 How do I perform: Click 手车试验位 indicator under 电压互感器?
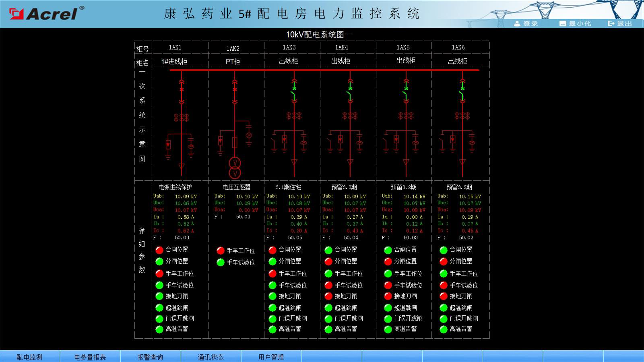(220, 262)
